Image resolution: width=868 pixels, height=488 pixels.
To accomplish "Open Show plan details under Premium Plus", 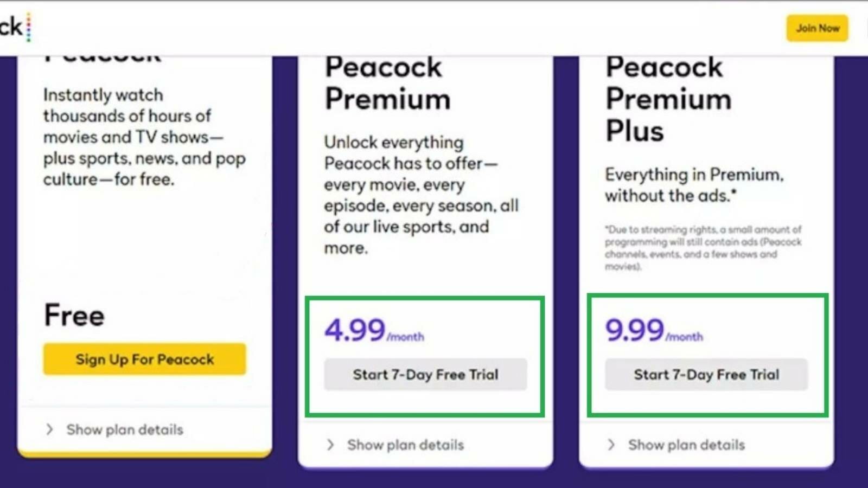I will point(687,445).
